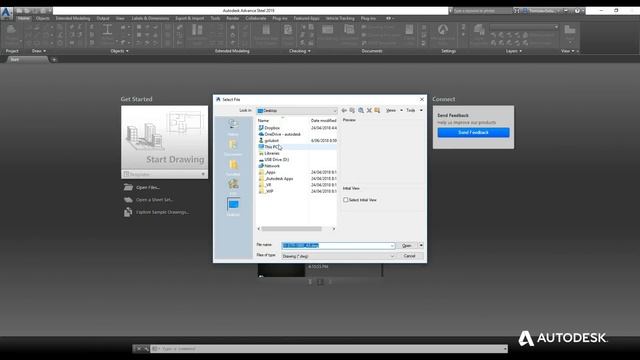
Task: Click the horizontal scrollbar in the file list
Action: click(291, 229)
